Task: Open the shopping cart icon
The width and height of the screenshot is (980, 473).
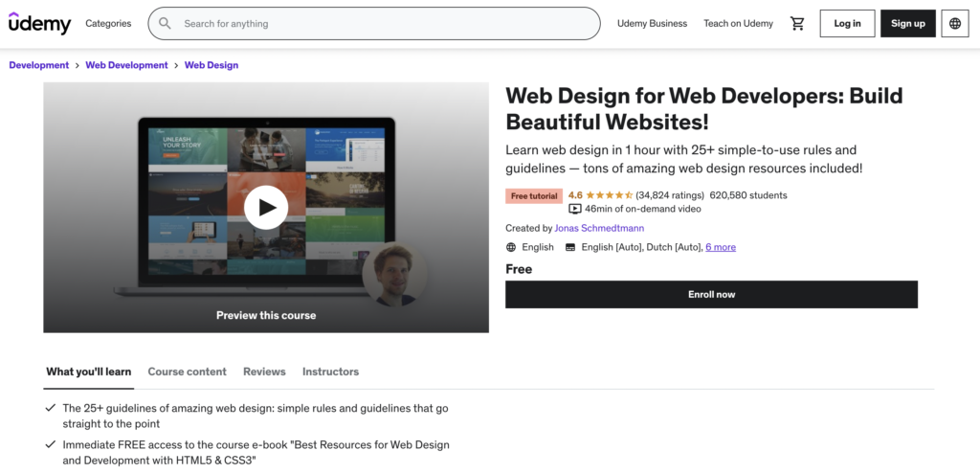Action: tap(797, 23)
